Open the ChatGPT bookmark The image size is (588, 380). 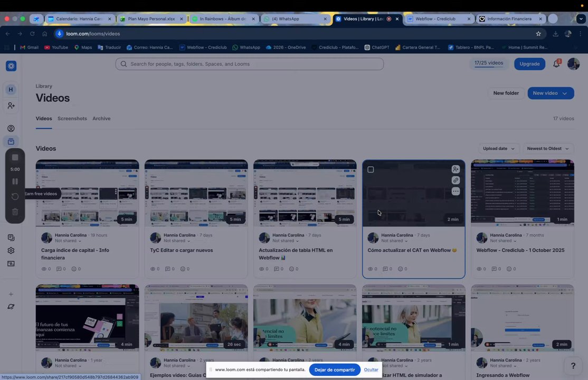point(377,47)
